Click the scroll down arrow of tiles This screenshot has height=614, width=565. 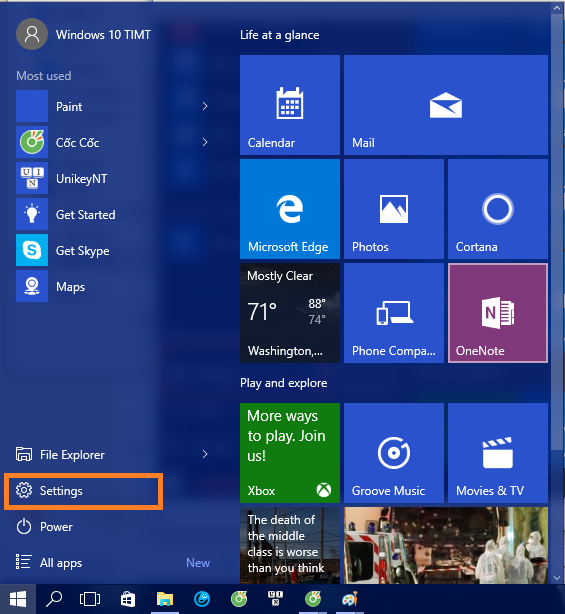(557, 578)
